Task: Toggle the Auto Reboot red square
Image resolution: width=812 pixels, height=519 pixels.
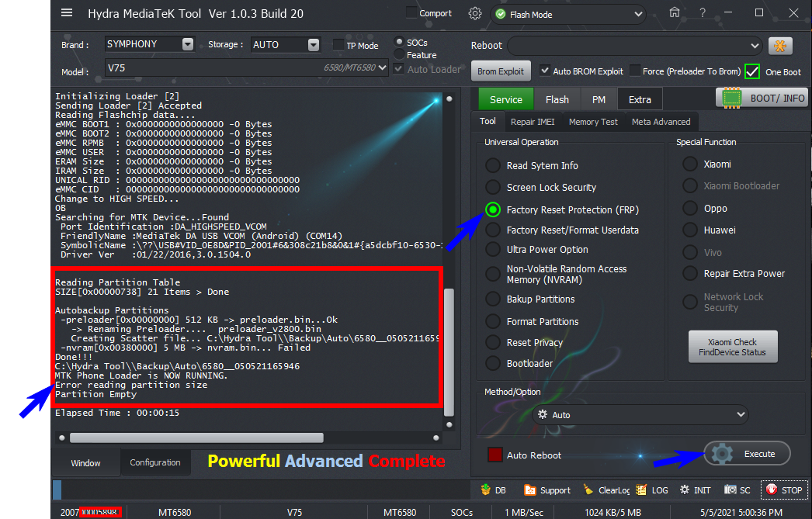Action: (x=495, y=455)
